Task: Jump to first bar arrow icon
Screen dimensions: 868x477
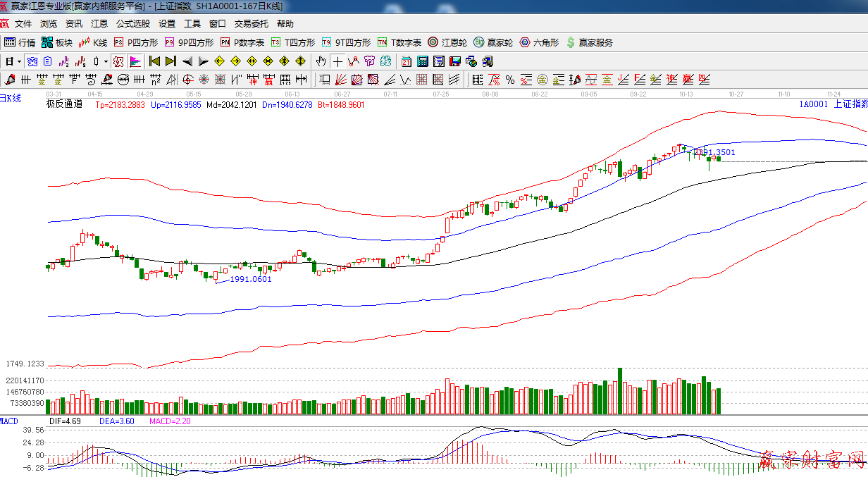Action: click(154, 61)
